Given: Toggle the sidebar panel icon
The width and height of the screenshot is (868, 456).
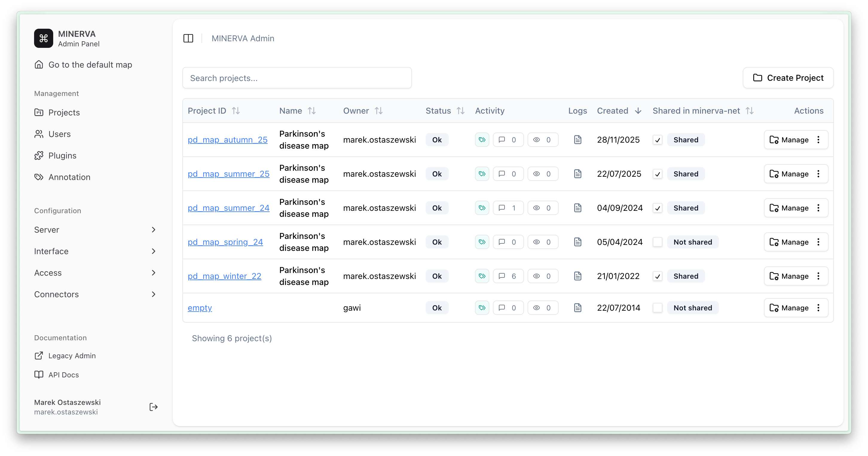Looking at the screenshot, I should pos(188,38).
